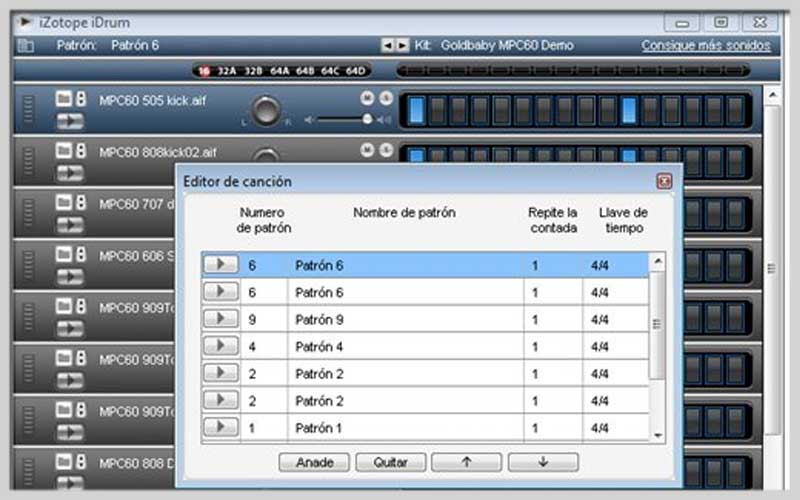800x500 pixels.
Task: Select the Patrón 4 name cell
Action: click(406, 346)
